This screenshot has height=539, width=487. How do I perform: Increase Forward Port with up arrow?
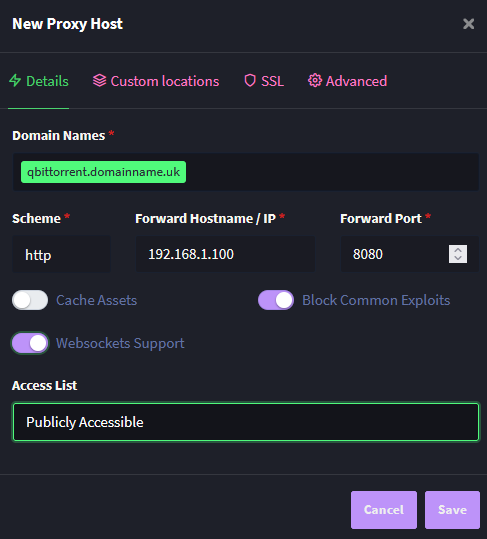[x=458, y=250]
